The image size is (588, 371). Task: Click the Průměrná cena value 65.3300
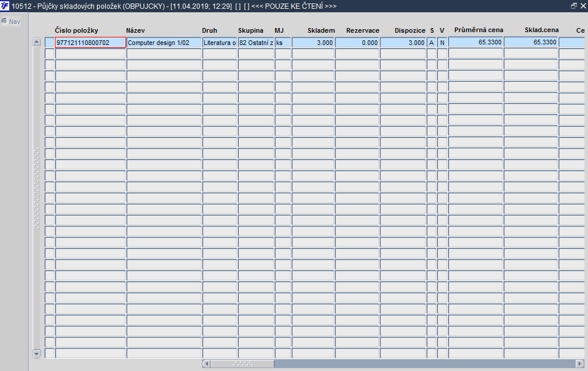(x=475, y=42)
